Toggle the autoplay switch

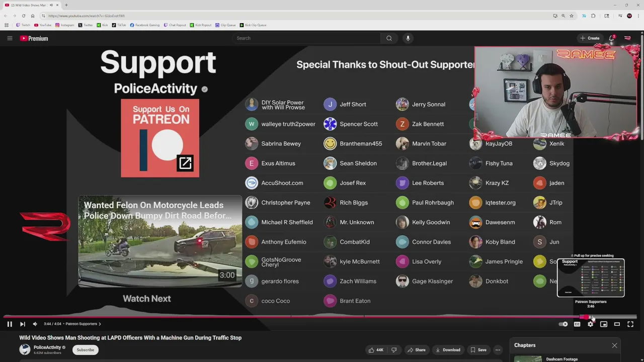tap(564, 324)
